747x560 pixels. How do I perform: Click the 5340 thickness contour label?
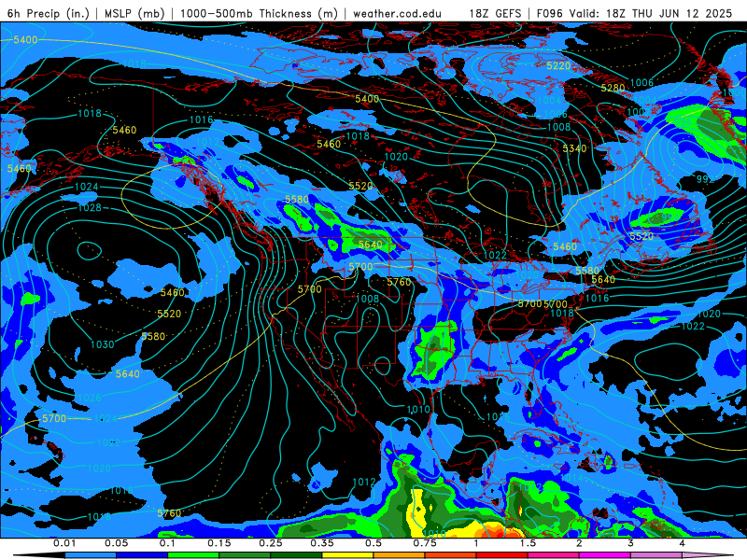(574, 148)
